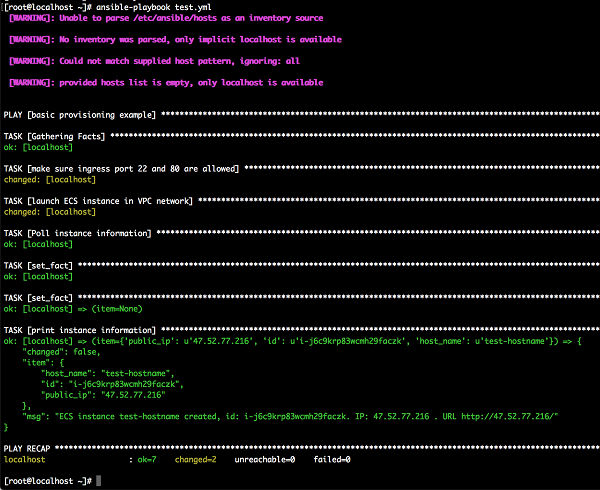Click the 'ok=7' recap value

click(x=147, y=459)
